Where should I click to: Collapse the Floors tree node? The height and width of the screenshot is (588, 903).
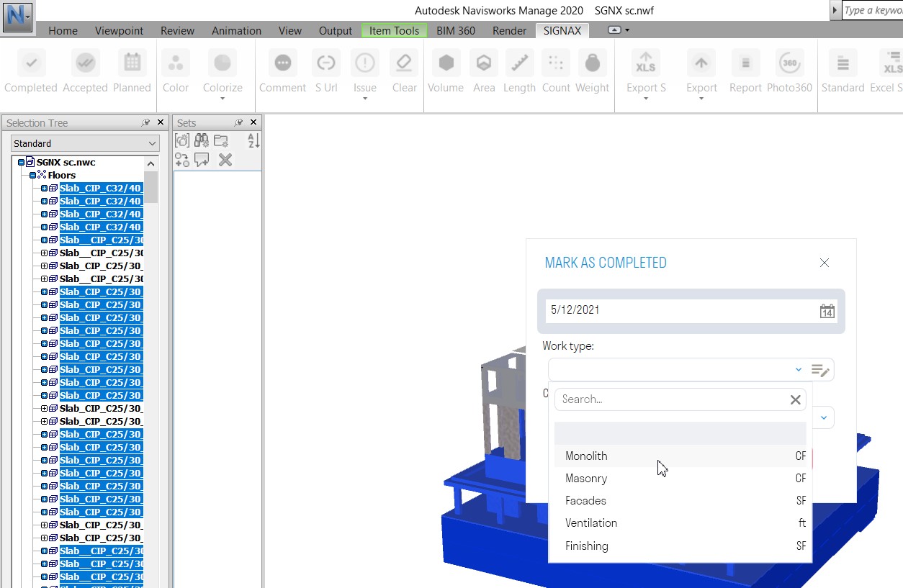(x=33, y=176)
